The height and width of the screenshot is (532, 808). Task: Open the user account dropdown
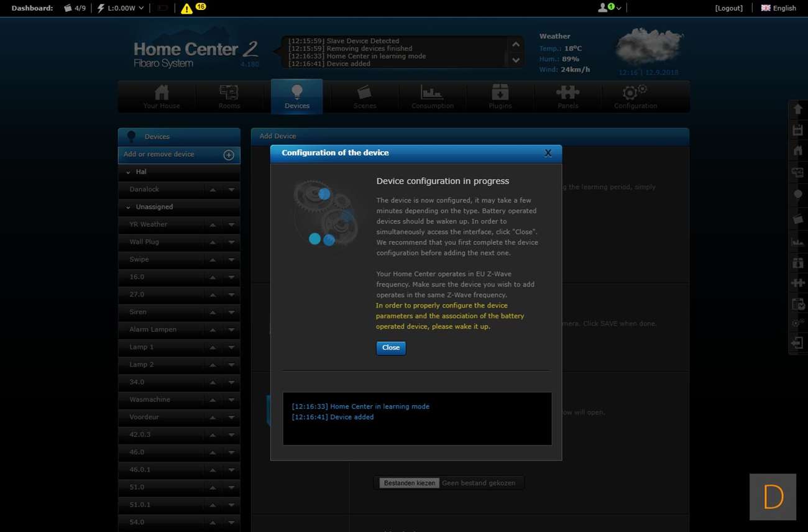(x=610, y=8)
